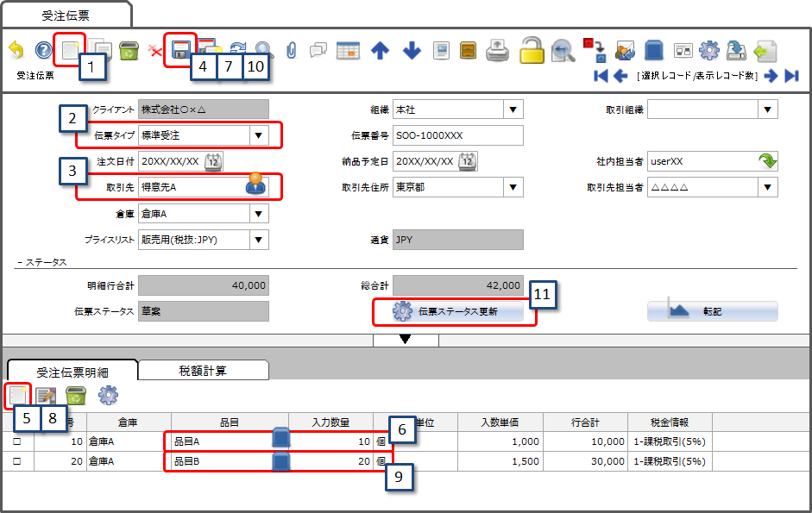Go to previous record left navigation arrow
Screen dimensions: 812x513
[x=620, y=76]
